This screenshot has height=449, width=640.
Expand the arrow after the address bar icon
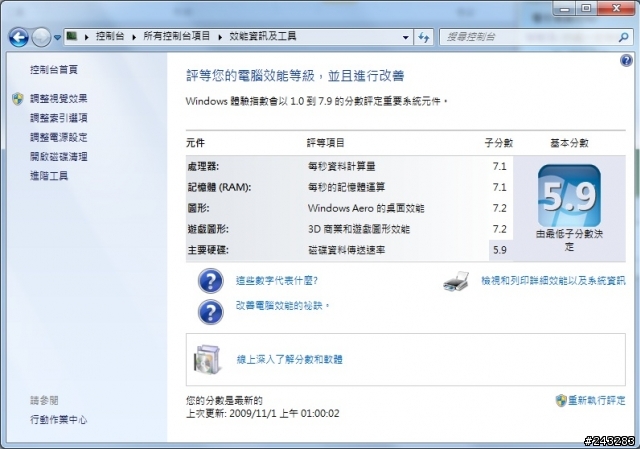(x=87, y=37)
